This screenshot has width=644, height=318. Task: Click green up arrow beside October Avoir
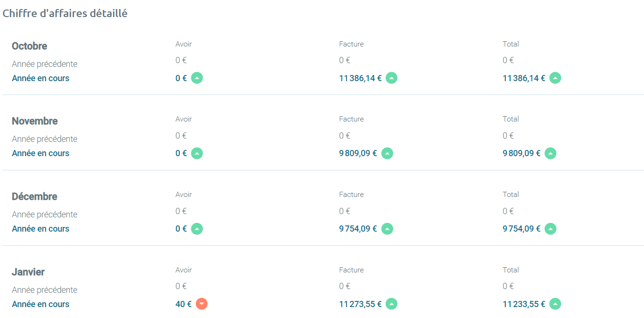197,78
